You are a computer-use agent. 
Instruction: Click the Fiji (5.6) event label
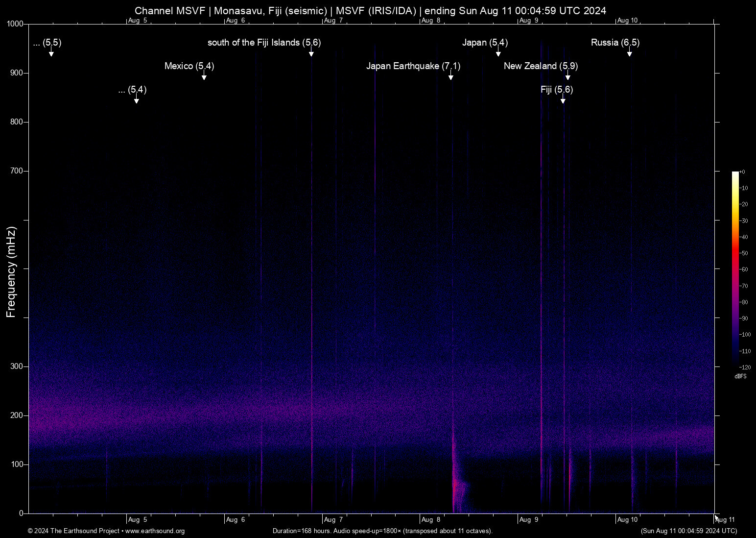point(557,90)
